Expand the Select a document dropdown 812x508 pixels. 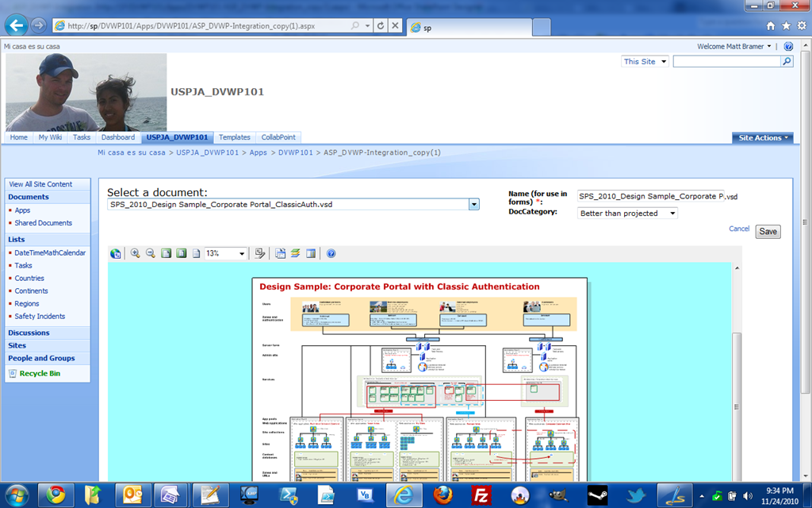point(474,204)
